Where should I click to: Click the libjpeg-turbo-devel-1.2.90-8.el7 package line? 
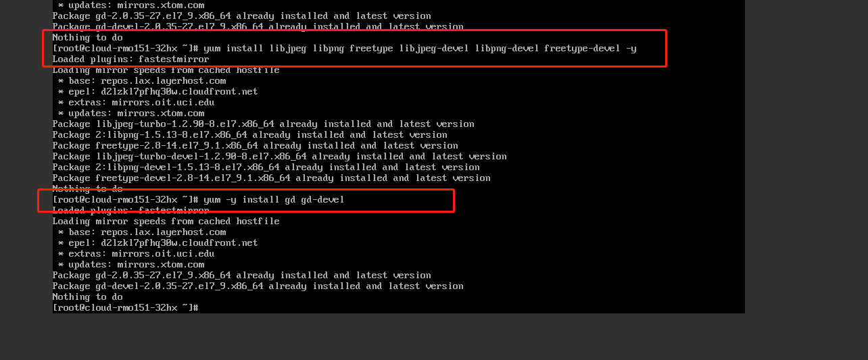(x=280, y=157)
